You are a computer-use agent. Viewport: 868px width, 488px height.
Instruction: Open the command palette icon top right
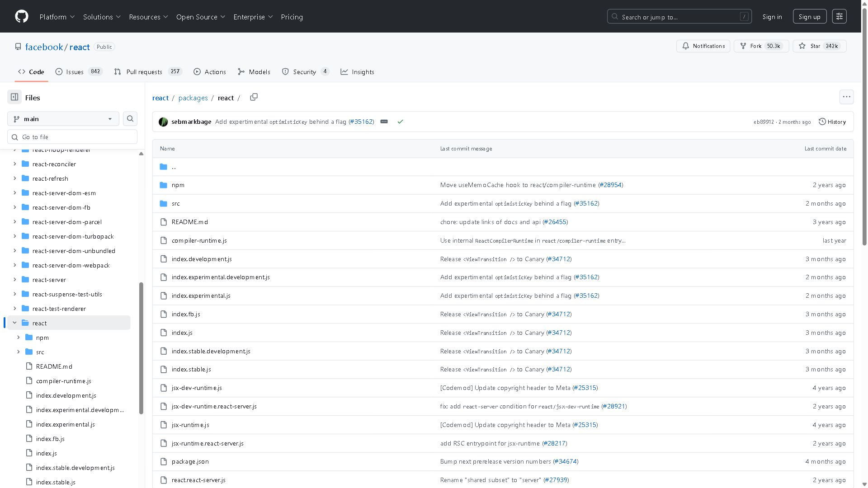[839, 16]
